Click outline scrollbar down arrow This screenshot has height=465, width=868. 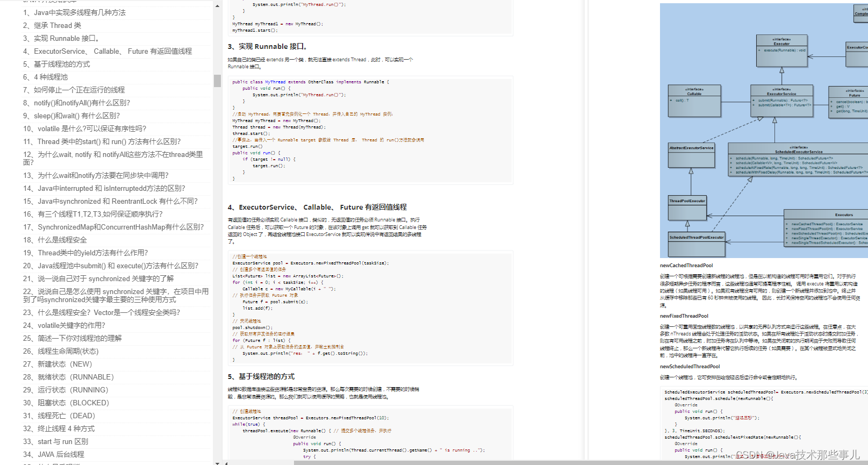pos(217,462)
